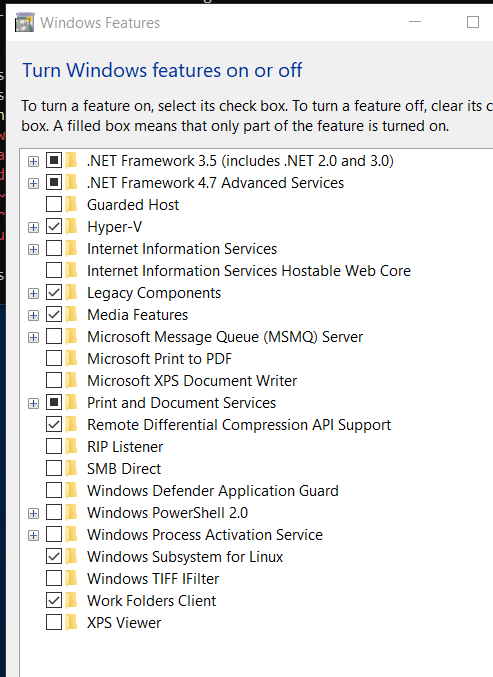Enable the XPS Viewer checkbox

point(54,622)
